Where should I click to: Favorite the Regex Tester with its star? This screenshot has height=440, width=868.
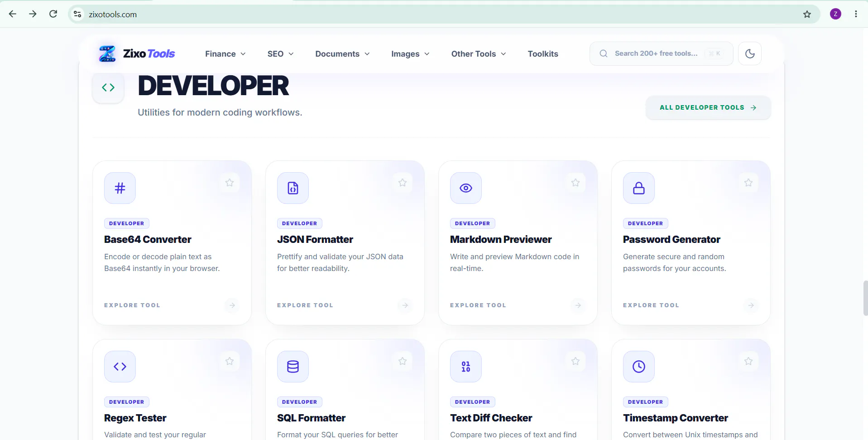[230, 361]
